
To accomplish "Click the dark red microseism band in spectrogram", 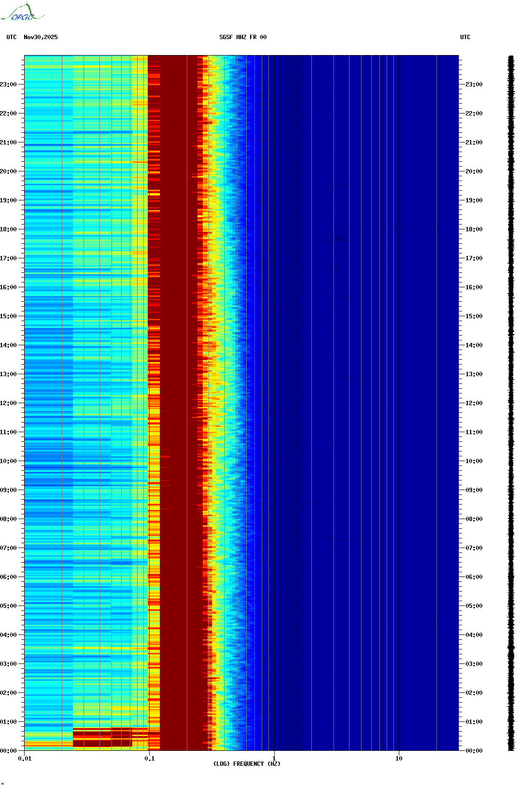I will [x=178, y=386].
